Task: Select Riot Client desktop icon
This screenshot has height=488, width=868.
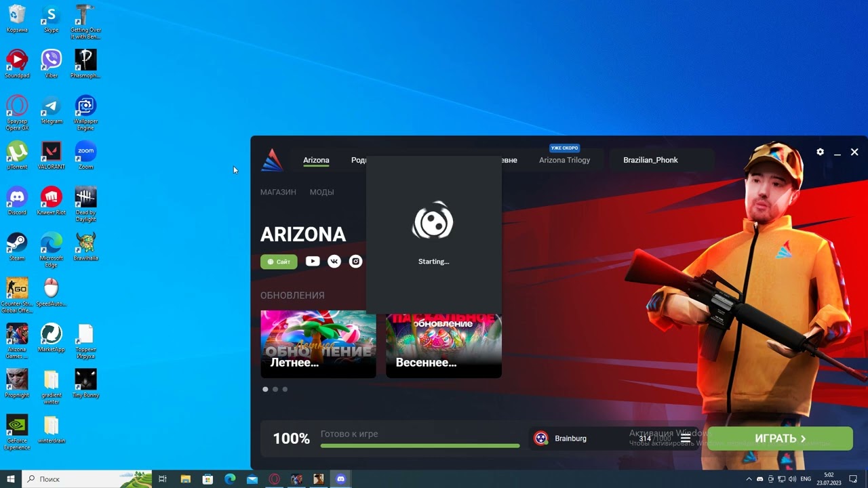Action: point(51,201)
